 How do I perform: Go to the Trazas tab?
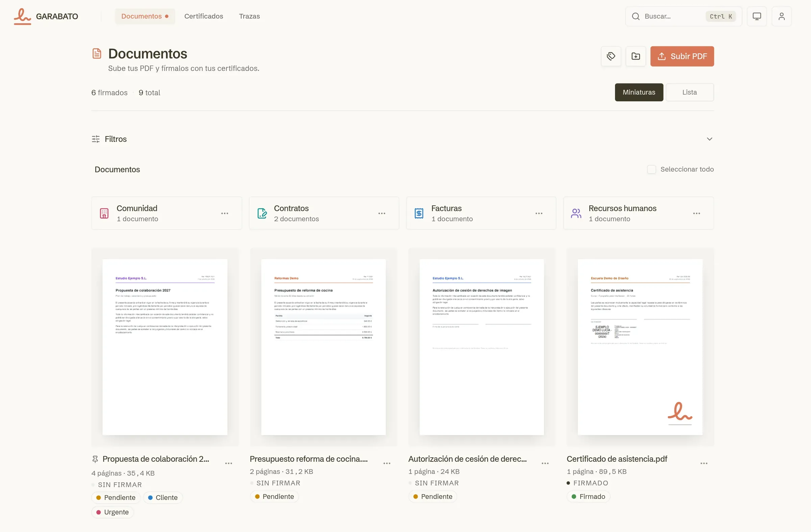click(249, 16)
